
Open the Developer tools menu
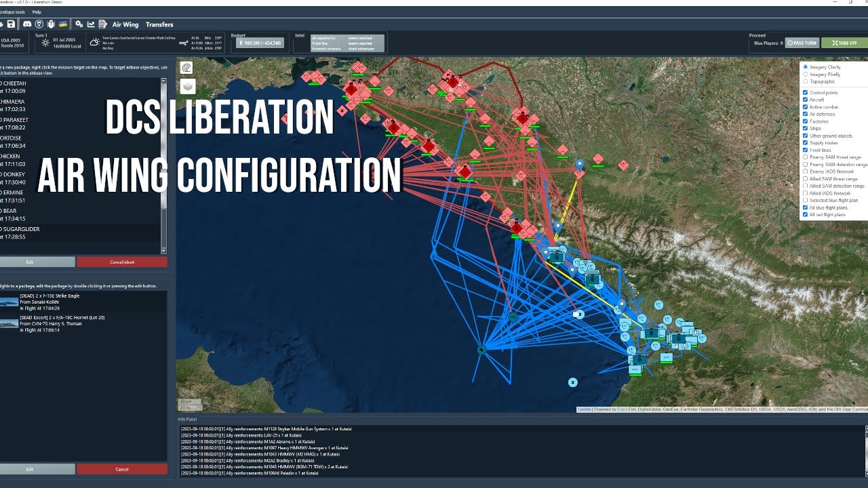13,12
